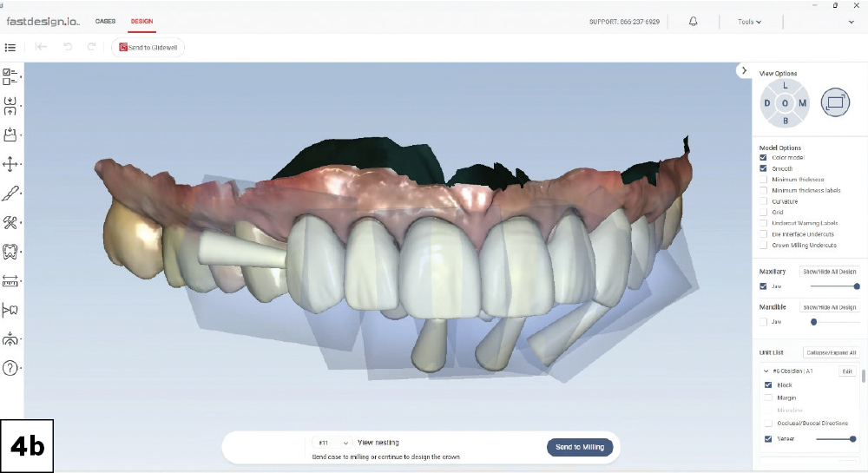Uncheck the Veneer checkbox
Viewport: 868px width, 473px height.
coord(768,438)
